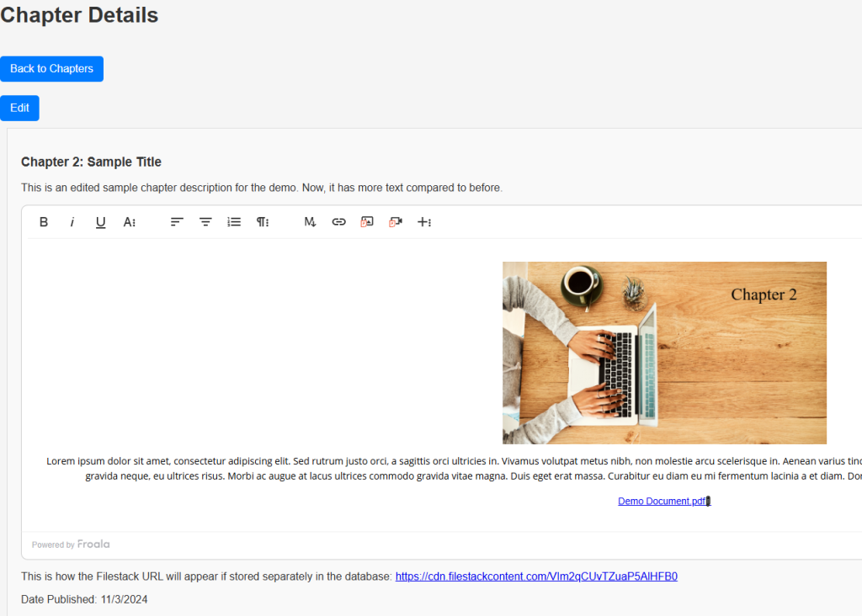This screenshot has height=616, width=862.
Task: Click the Edit button
Action: point(19,109)
